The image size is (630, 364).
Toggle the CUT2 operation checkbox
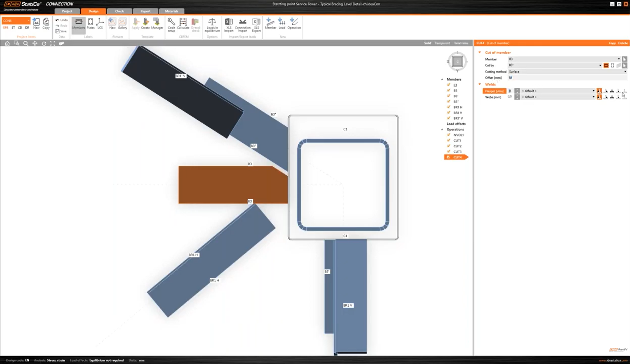(449, 146)
